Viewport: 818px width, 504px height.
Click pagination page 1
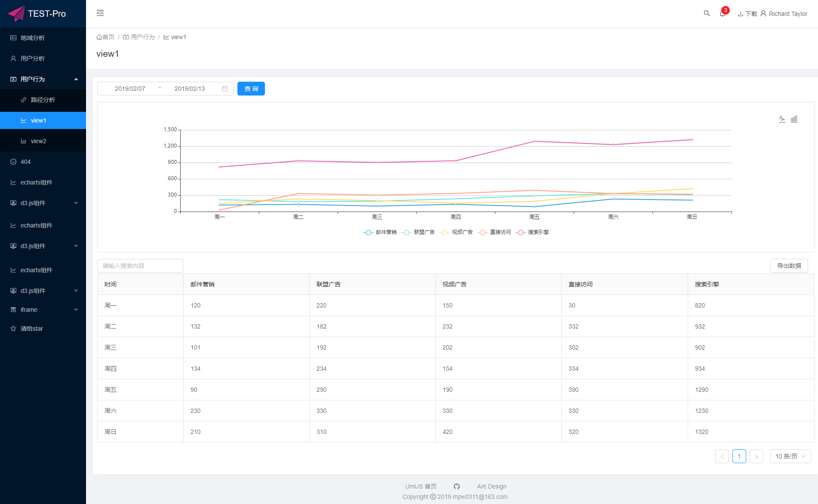pyautogui.click(x=739, y=456)
